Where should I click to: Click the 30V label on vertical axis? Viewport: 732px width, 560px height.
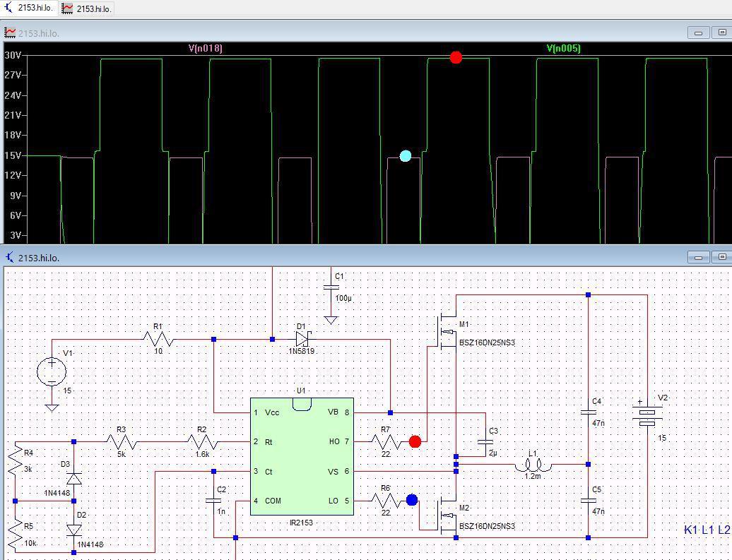click(x=13, y=55)
